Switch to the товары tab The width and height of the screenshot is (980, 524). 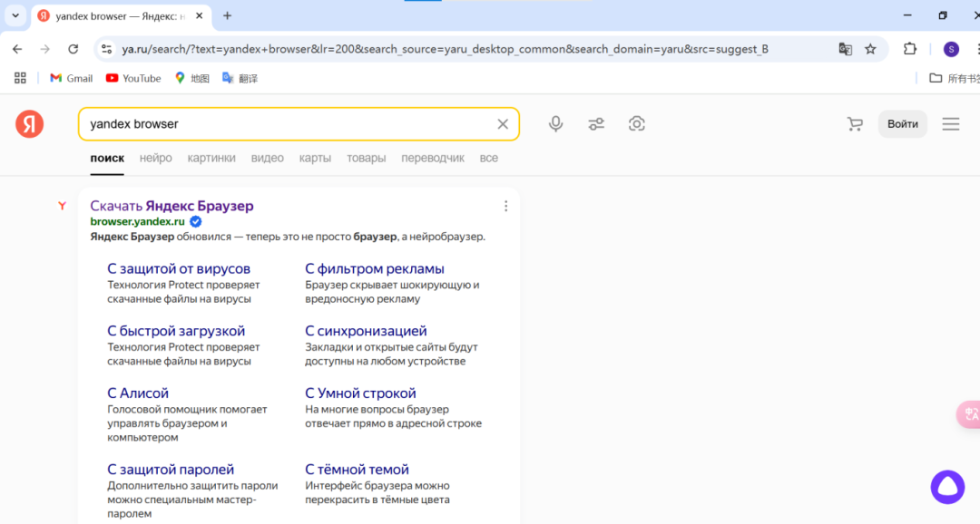pyautogui.click(x=367, y=158)
